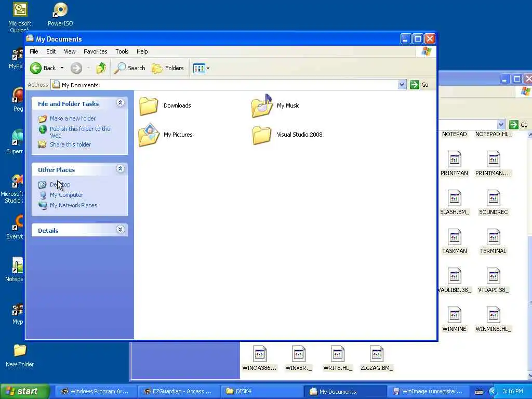Collapse the Other Places panel
The image size is (532, 399).
pyautogui.click(x=120, y=169)
